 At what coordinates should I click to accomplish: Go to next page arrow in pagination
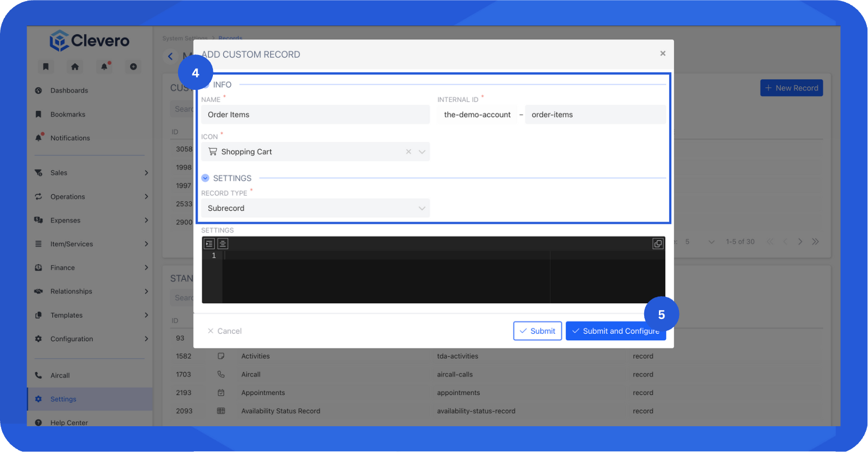tap(800, 242)
